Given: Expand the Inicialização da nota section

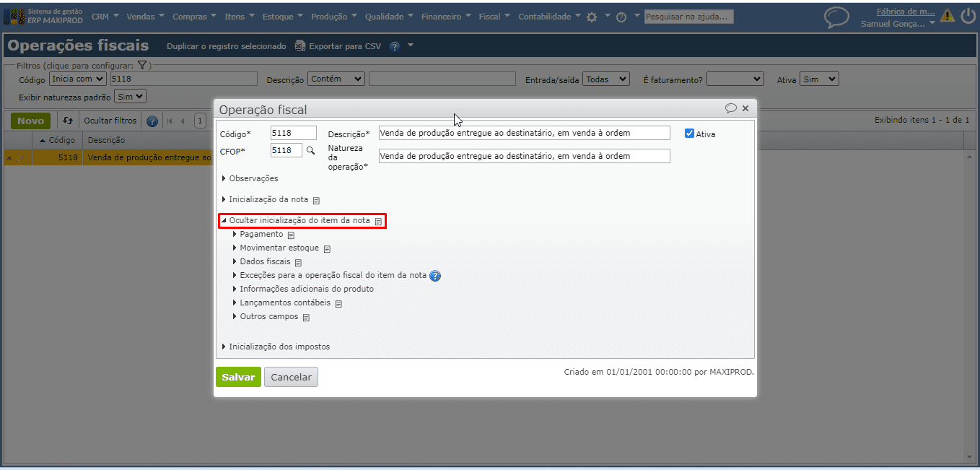Looking at the screenshot, I should pos(265,199).
